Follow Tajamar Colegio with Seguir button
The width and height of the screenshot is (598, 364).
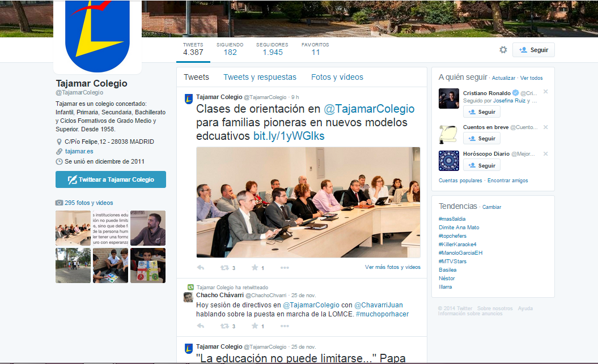tap(533, 50)
